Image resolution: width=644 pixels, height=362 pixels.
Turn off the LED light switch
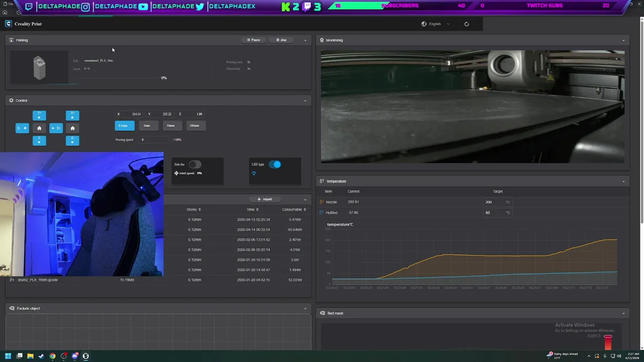tap(275, 164)
